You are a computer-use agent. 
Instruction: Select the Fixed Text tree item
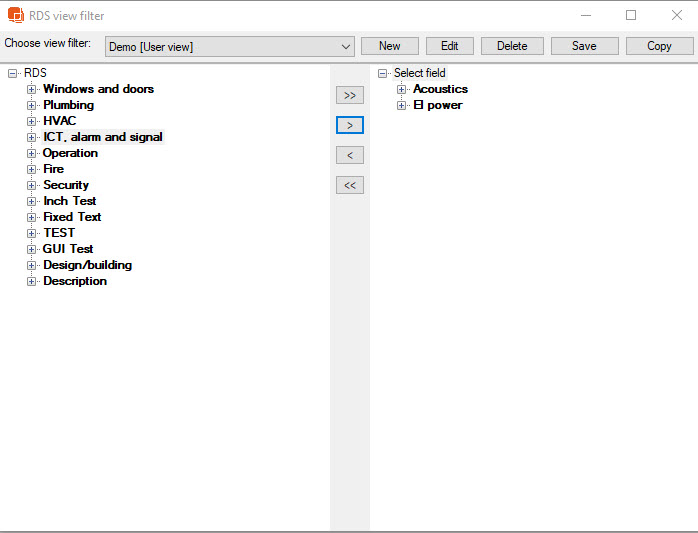pos(72,217)
